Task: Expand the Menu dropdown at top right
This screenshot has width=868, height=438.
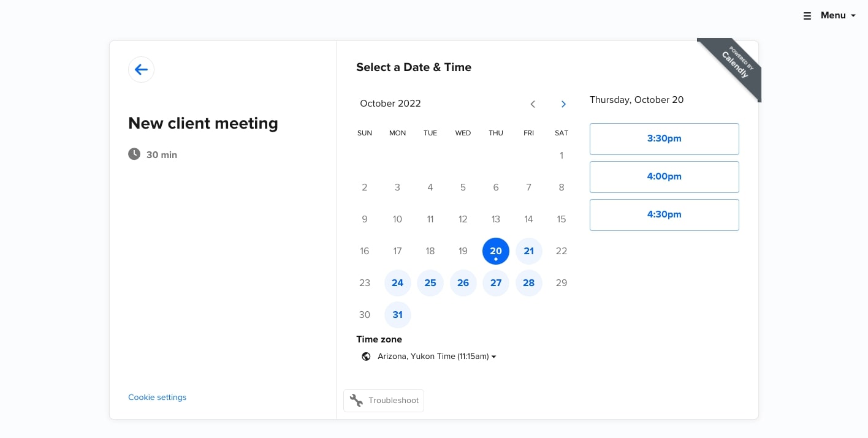Action: [833, 15]
